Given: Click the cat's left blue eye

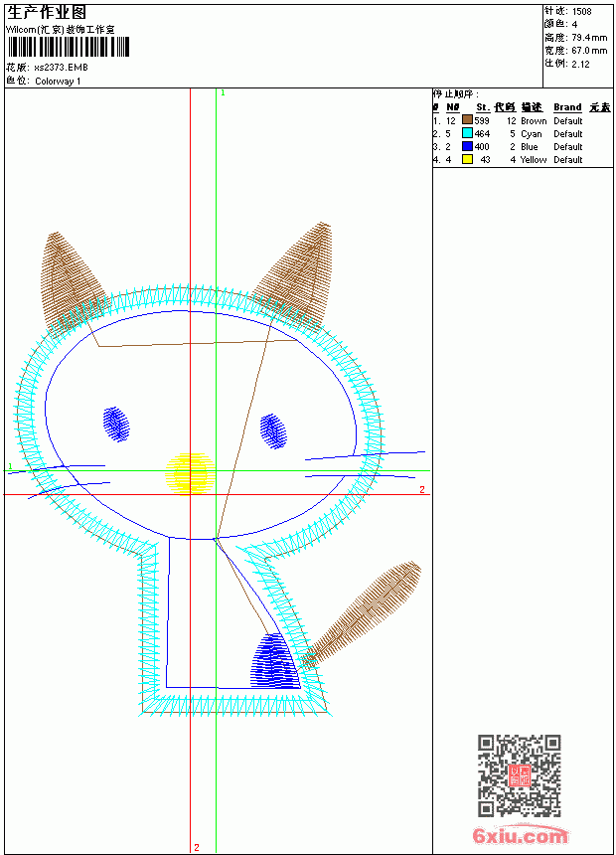Looking at the screenshot, I should pos(116,424).
